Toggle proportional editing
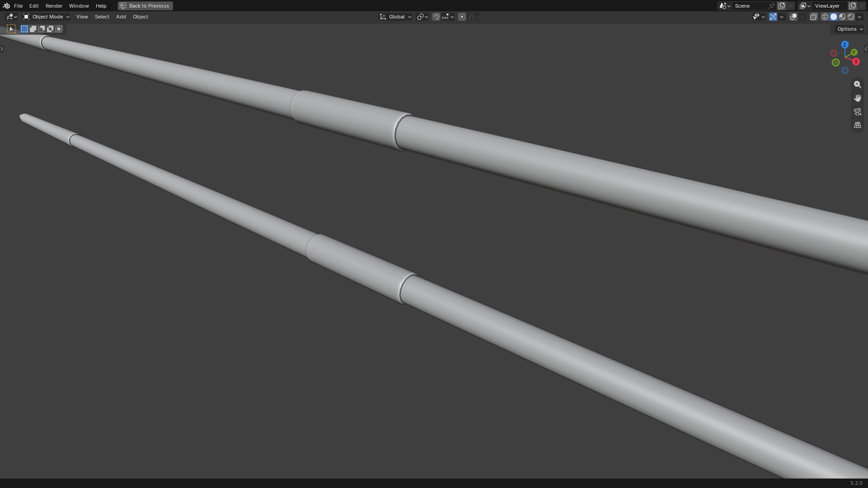868x488 pixels. 462,17
